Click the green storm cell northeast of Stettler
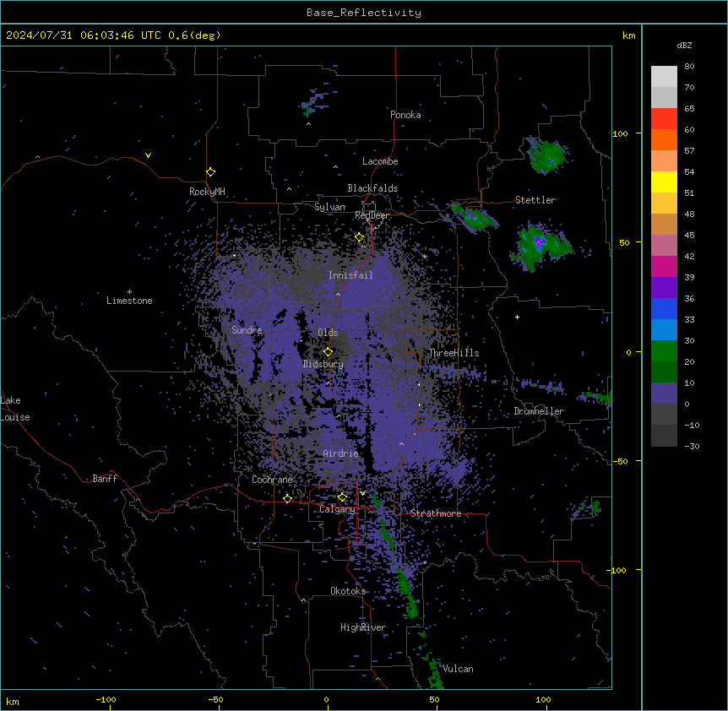This screenshot has width=728, height=711. 547,155
